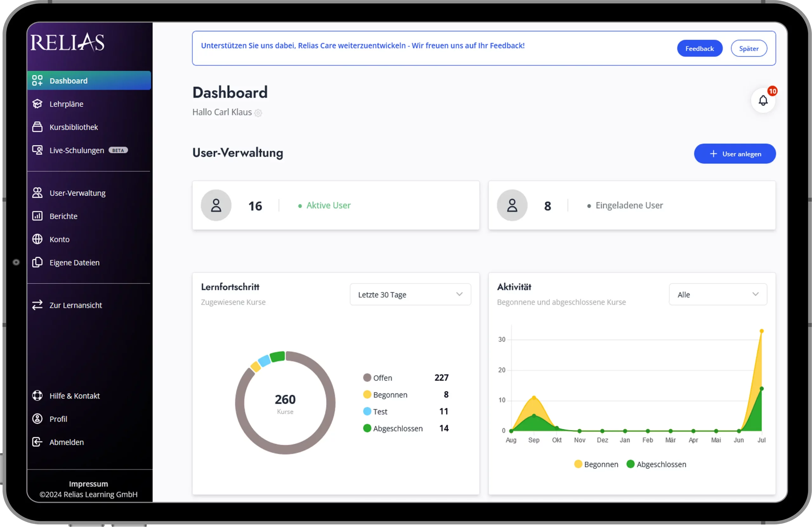Toggle the Offen legend entry in Lernfortschritt

[378, 378]
